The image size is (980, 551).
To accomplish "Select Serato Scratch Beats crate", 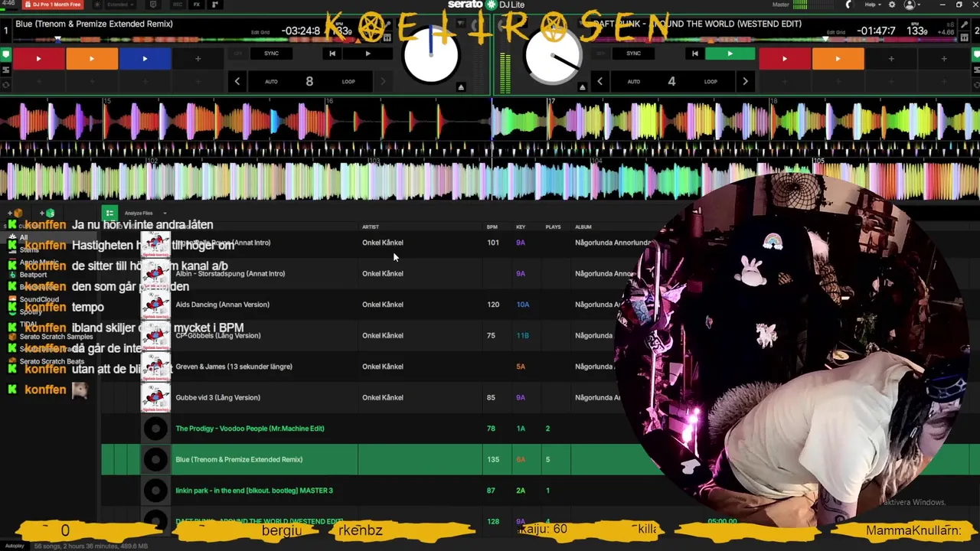I will click(x=52, y=361).
